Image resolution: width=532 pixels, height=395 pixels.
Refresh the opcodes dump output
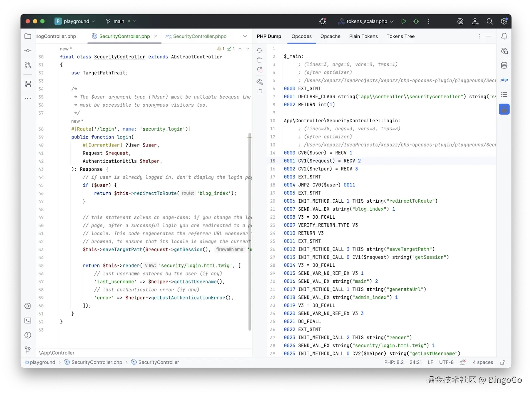[260, 50]
